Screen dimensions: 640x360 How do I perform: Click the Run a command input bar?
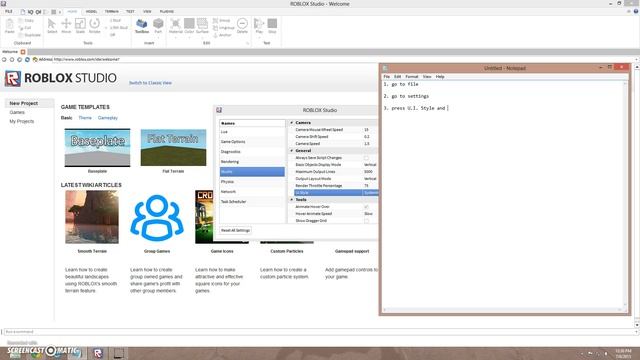click(x=318, y=332)
